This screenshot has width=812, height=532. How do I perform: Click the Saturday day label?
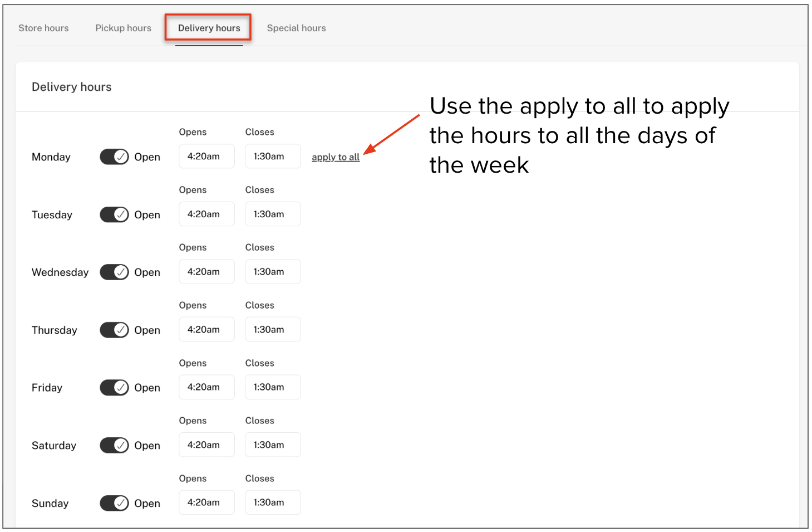(54, 445)
